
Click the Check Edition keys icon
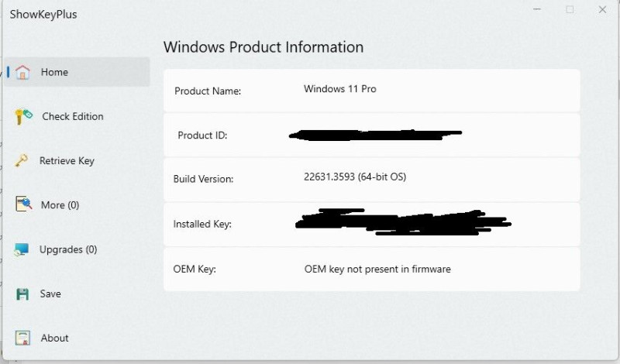click(x=23, y=116)
